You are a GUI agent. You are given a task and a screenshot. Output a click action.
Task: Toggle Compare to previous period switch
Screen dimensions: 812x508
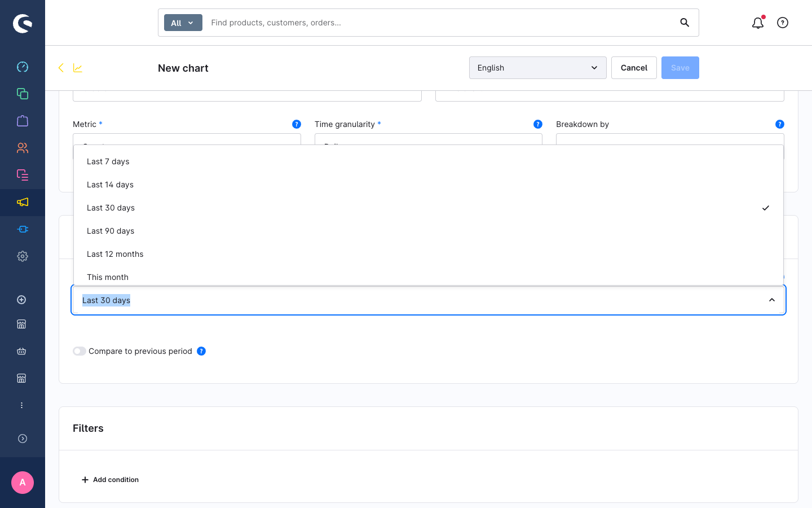80,351
